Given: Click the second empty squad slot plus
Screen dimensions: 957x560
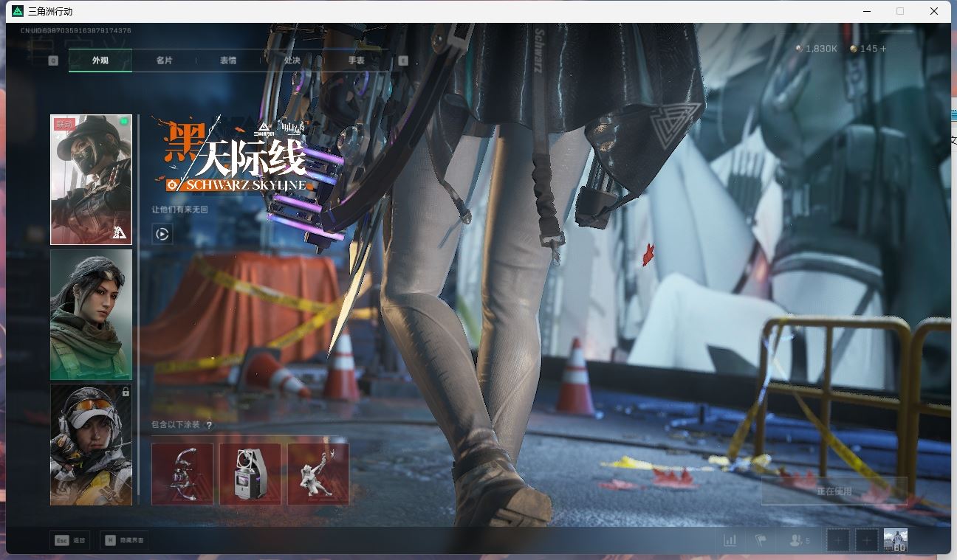Looking at the screenshot, I should (866, 540).
